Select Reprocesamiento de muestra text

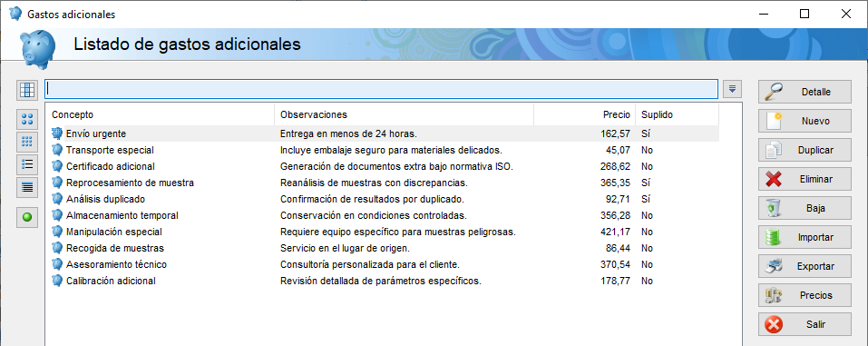click(130, 183)
